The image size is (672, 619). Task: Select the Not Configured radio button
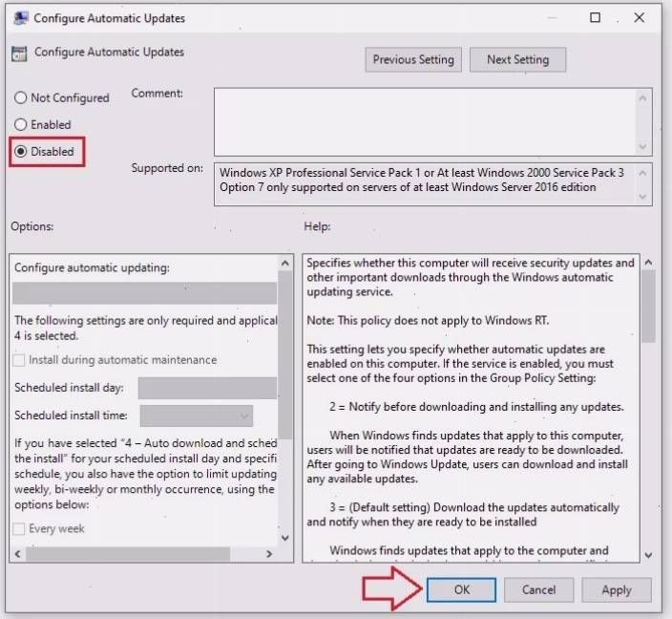(x=21, y=97)
